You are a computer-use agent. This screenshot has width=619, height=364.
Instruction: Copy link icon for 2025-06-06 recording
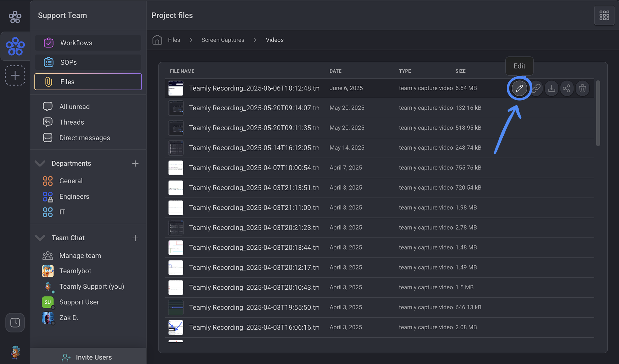click(x=536, y=88)
